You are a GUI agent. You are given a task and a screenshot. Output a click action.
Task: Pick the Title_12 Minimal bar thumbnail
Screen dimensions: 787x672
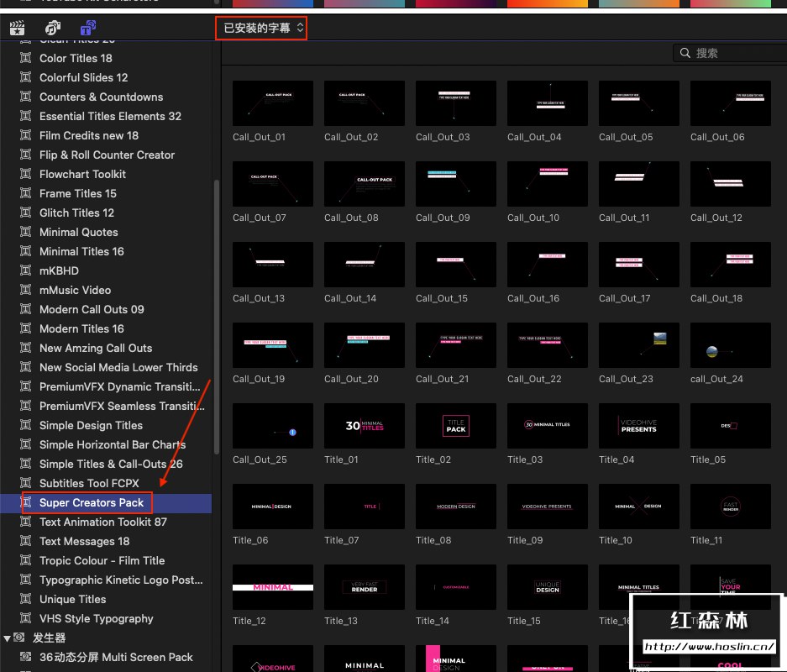pos(272,587)
